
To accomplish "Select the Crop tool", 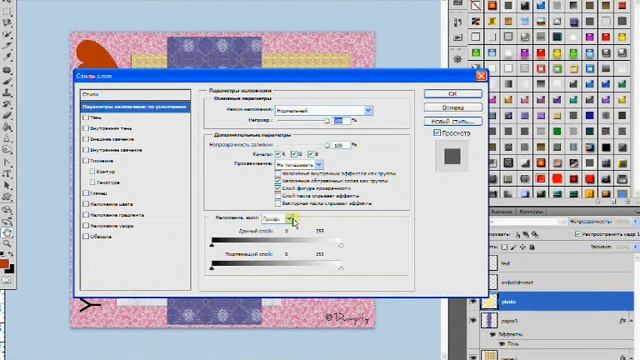I will tap(7, 46).
